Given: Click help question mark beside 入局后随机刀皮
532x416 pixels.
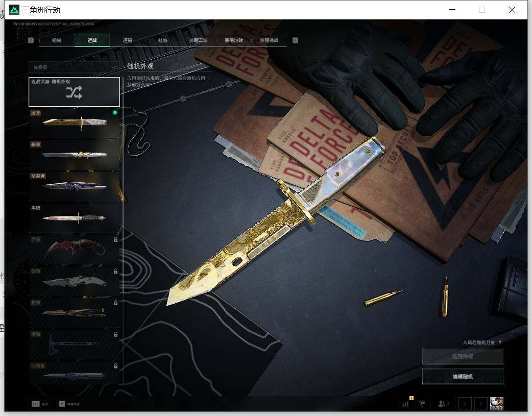Looking at the screenshot, I should (500, 342).
